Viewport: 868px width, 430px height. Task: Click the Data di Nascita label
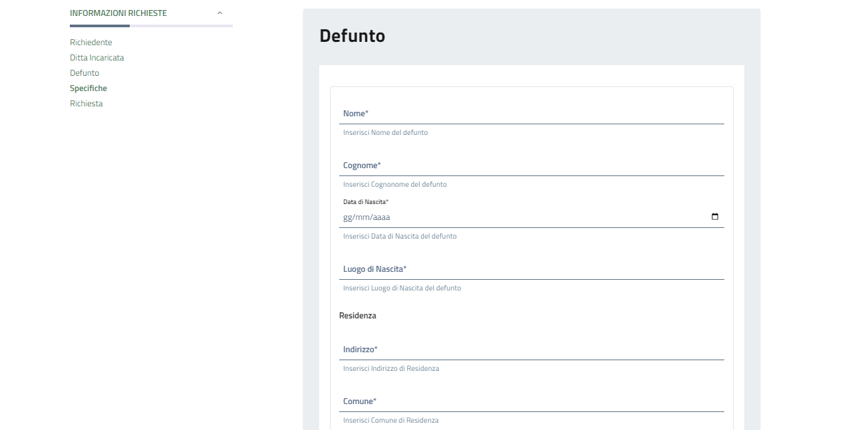(x=366, y=202)
